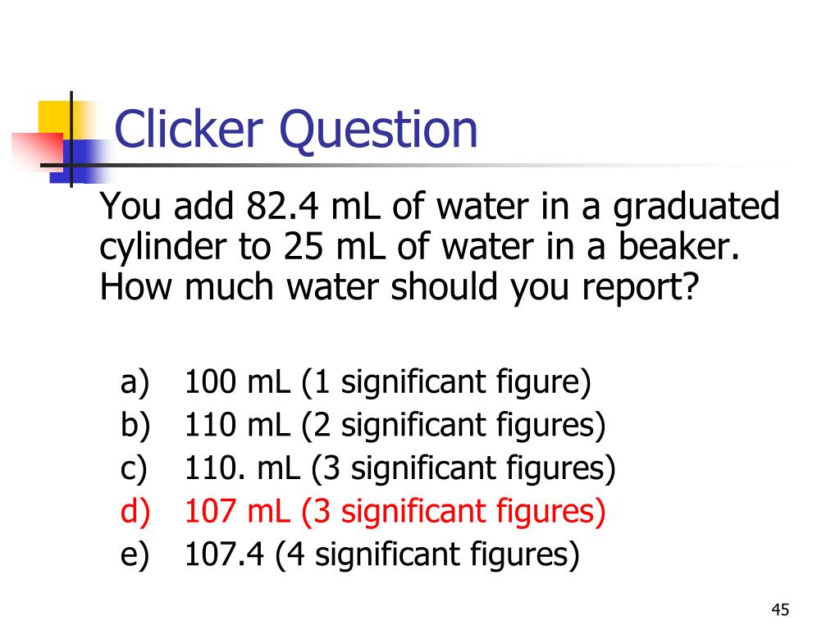
Task: Click the letter e) label
Action: coord(135,555)
